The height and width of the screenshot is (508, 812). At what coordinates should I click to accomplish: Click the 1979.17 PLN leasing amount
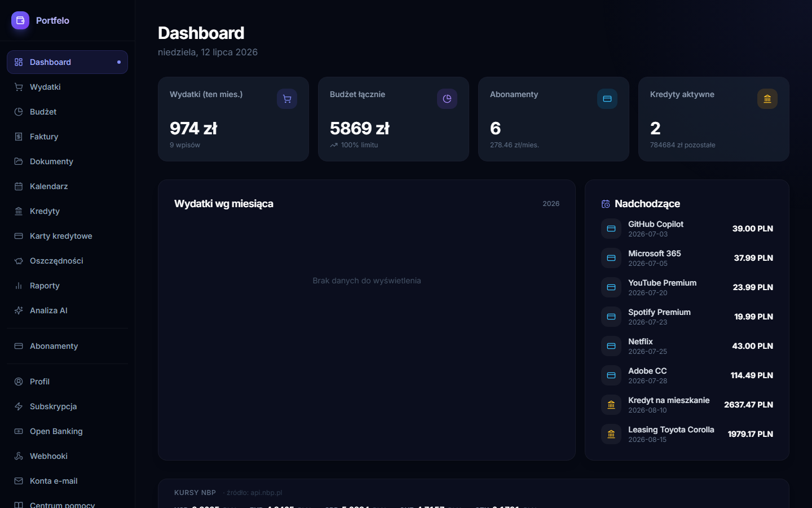pyautogui.click(x=750, y=434)
